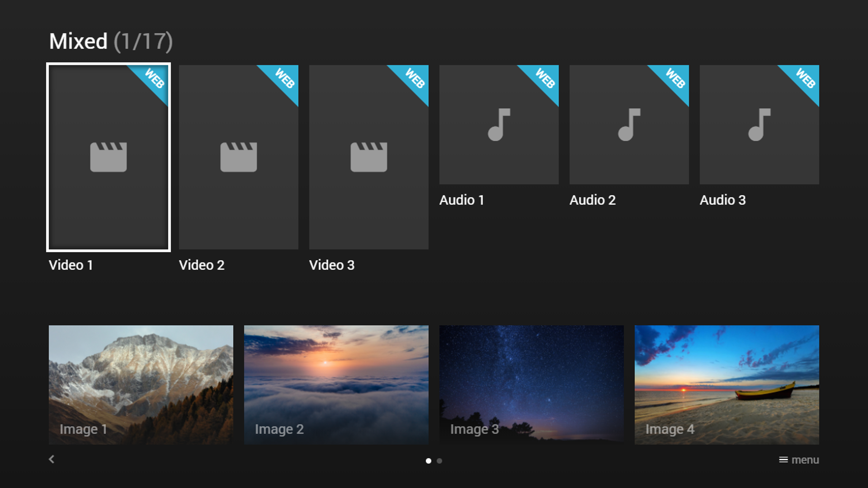The height and width of the screenshot is (488, 868).
Task: Click the second pagination dot
Action: (x=439, y=461)
